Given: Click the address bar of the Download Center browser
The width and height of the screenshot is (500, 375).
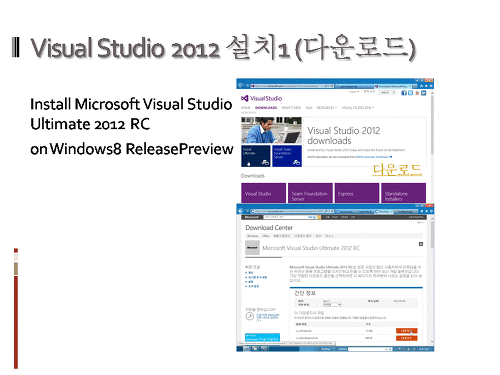Looking at the screenshot, I should pyautogui.click(x=292, y=211).
